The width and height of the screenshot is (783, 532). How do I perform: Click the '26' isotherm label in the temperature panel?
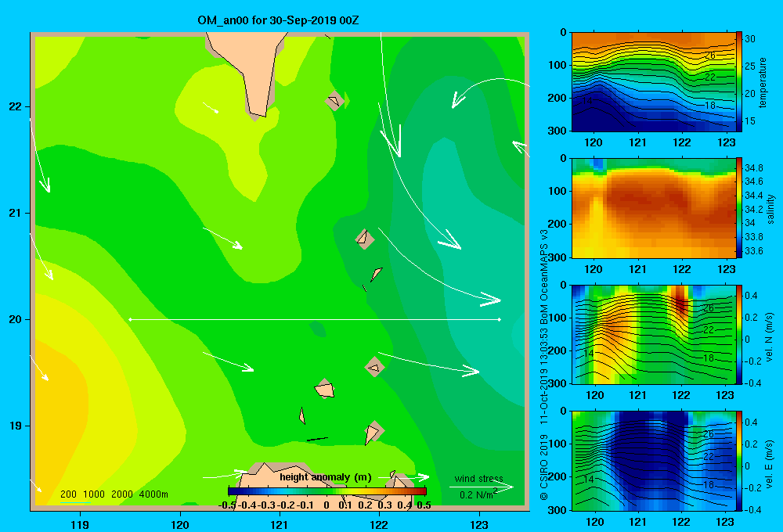click(710, 56)
